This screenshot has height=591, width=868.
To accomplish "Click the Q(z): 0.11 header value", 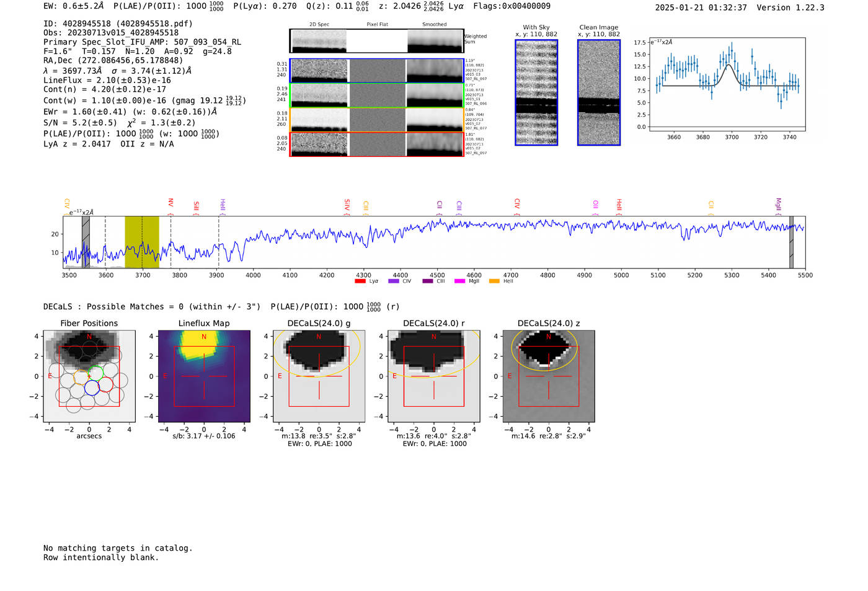I will click(338, 6).
